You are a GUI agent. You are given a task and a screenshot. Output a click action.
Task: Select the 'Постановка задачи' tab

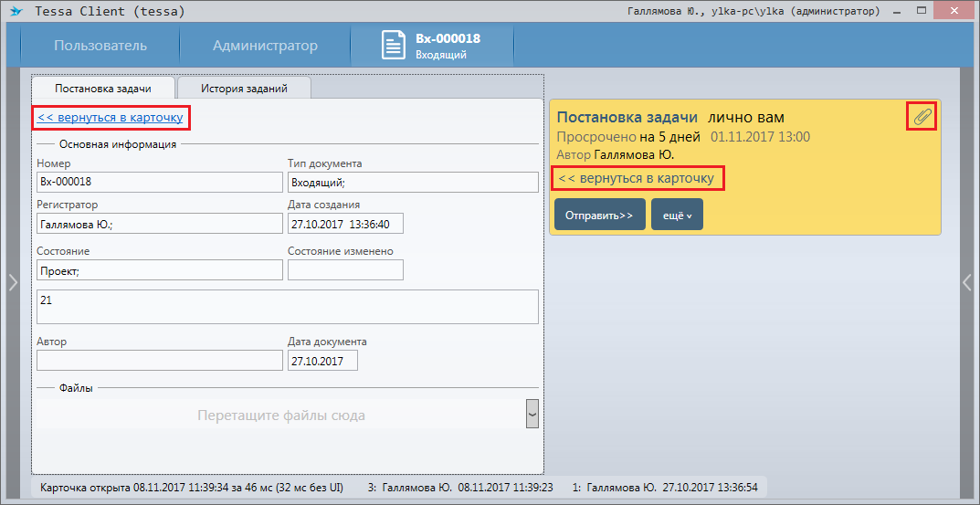click(102, 89)
